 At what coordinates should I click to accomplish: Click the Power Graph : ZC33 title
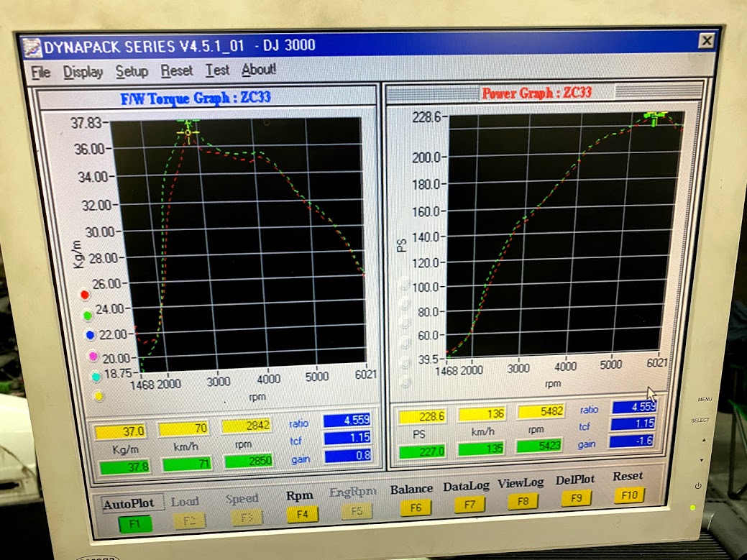pyautogui.click(x=536, y=93)
